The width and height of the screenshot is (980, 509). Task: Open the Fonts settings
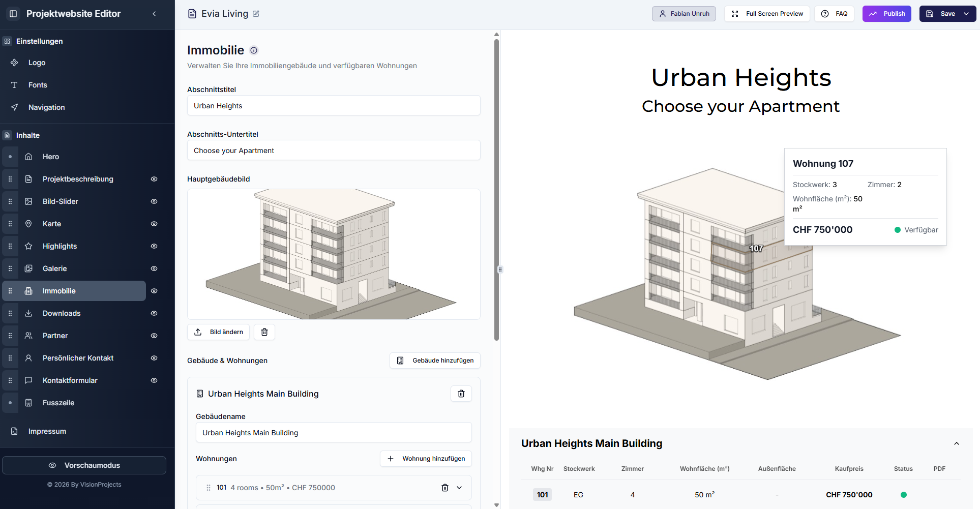(x=38, y=85)
